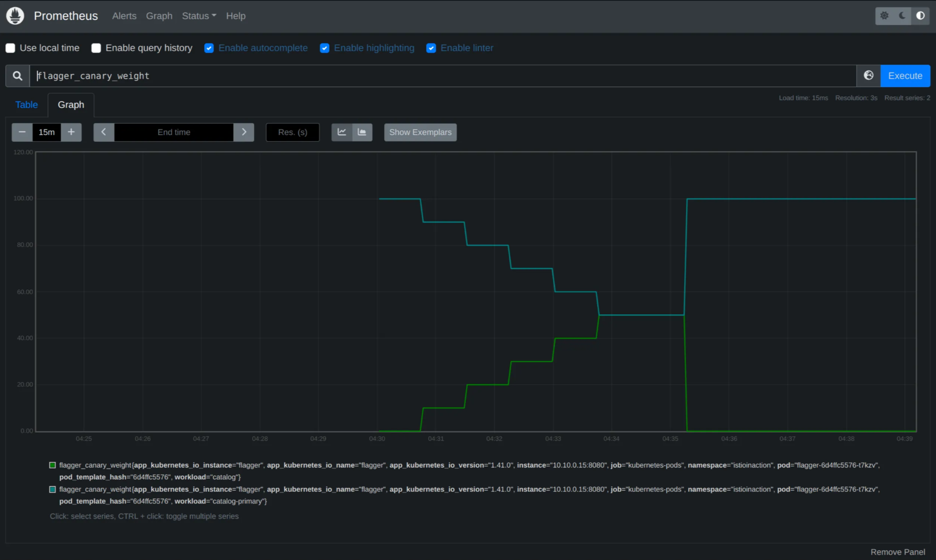Decrease the range with minus button
Viewport: 936px width, 560px height.
(22, 132)
